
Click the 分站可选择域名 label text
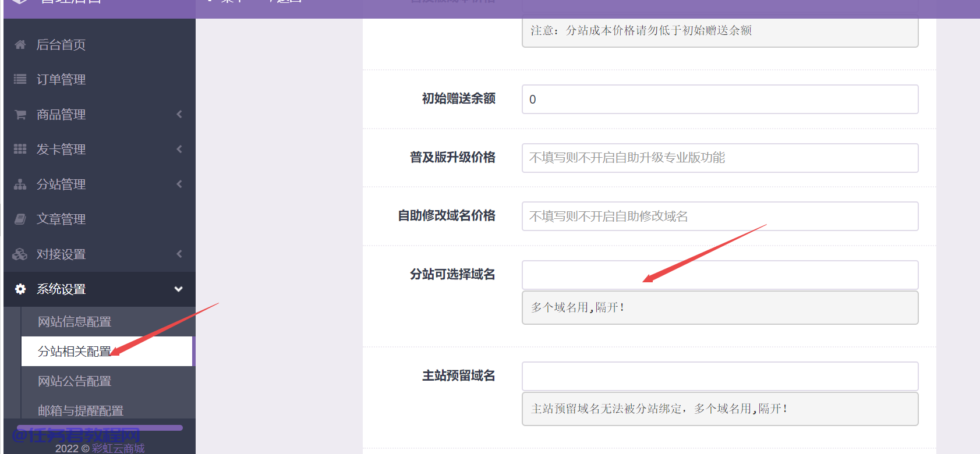[x=452, y=274]
